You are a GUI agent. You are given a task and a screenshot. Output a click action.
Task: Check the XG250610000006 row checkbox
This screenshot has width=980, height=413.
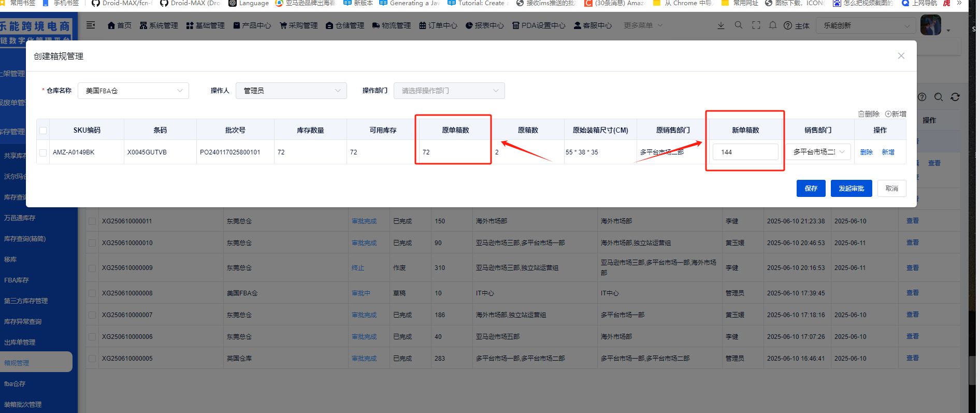tap(92, 337)
